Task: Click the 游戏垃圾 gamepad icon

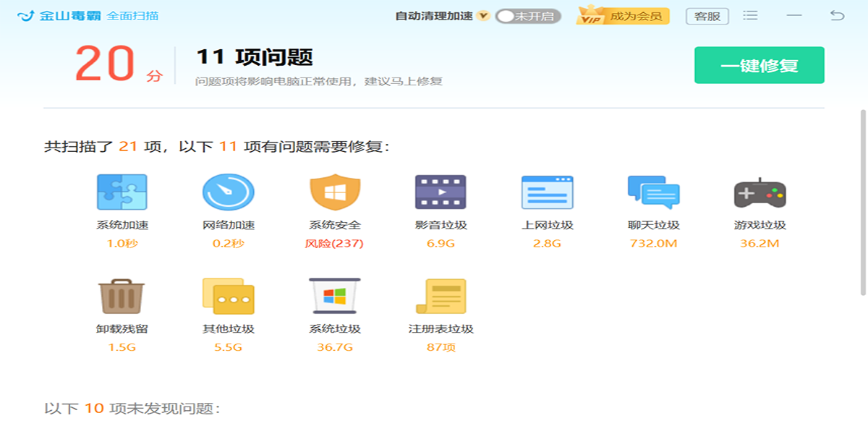Action: (759, 192)
